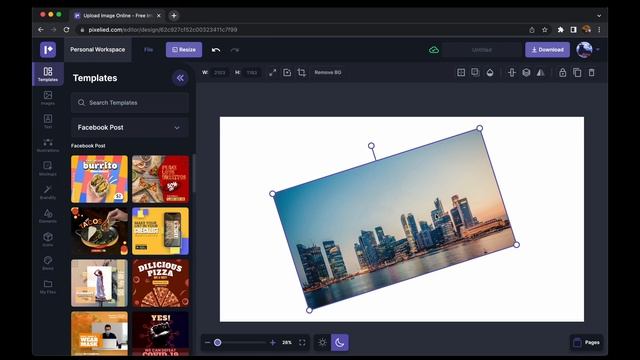Open the Illustrations sidebar panel
The image size is (640, 360).
tap(48, 145)
